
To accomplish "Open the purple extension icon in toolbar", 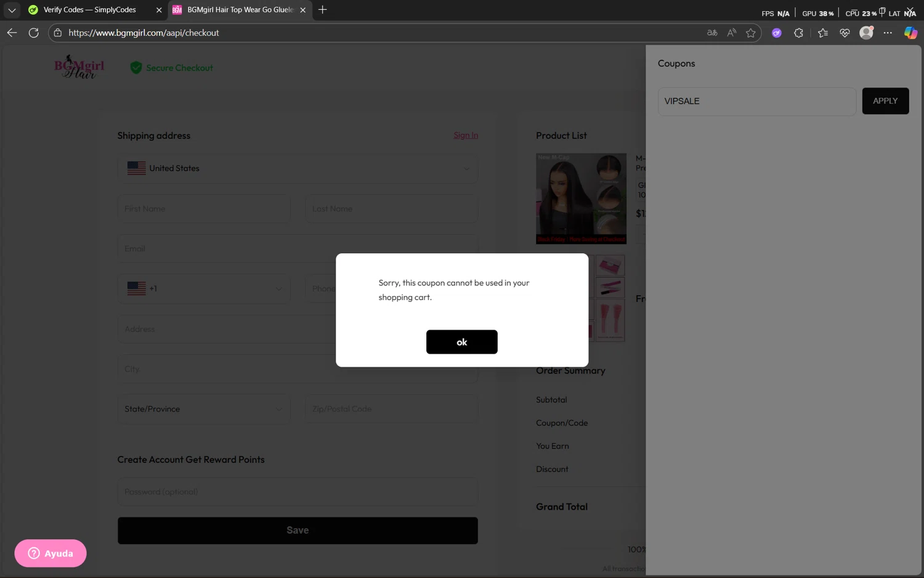I will pos(777,33).
